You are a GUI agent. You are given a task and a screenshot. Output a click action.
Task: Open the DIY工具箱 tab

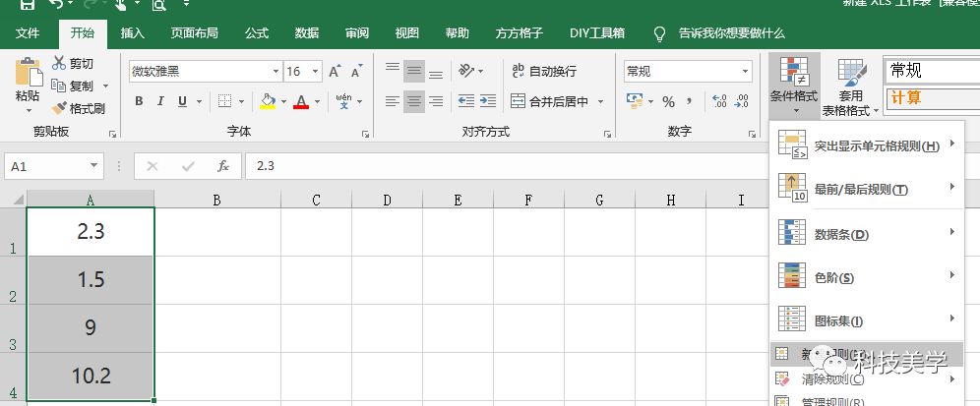(x=597, y=33)
